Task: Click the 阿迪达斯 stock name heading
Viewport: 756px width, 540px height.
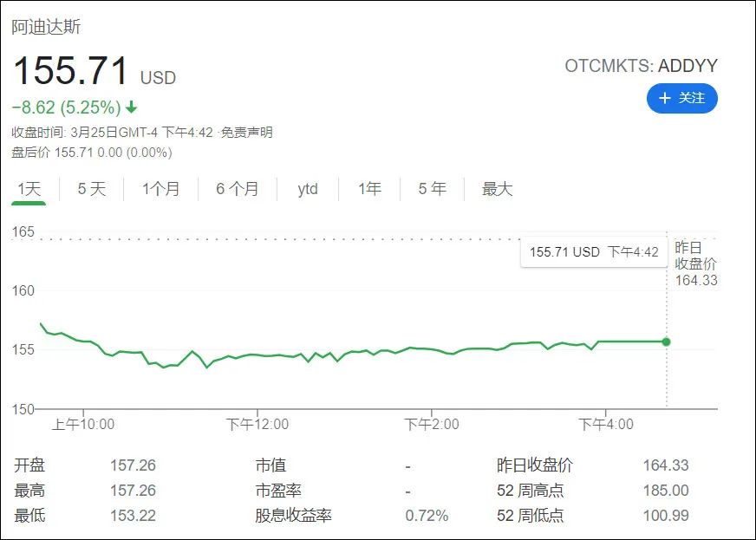Action: pyautogui.click(x=48, y=28)
